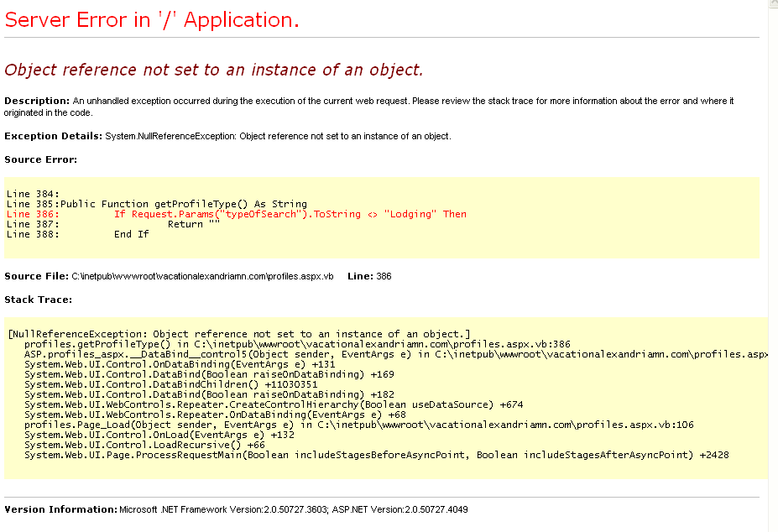Click the 'ASP.NET Version:2.0.50727.4049' text
Viewport: 778px width, 532px height.
(x=400, y=509)
